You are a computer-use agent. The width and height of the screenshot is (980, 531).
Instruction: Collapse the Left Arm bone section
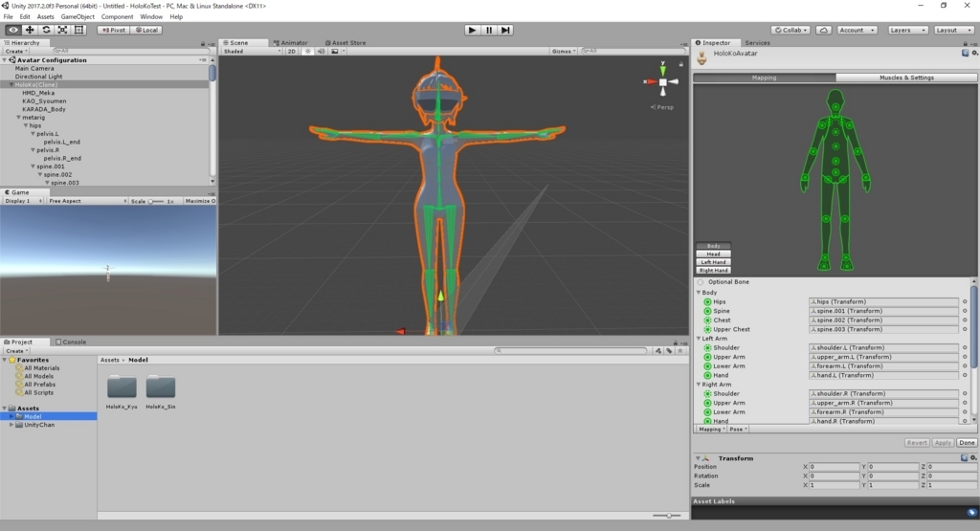698,339
